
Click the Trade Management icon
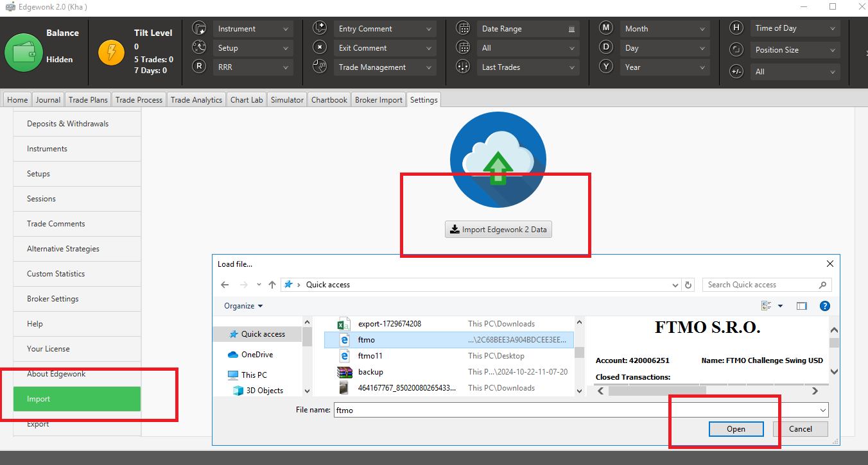[x=320, y=65]
